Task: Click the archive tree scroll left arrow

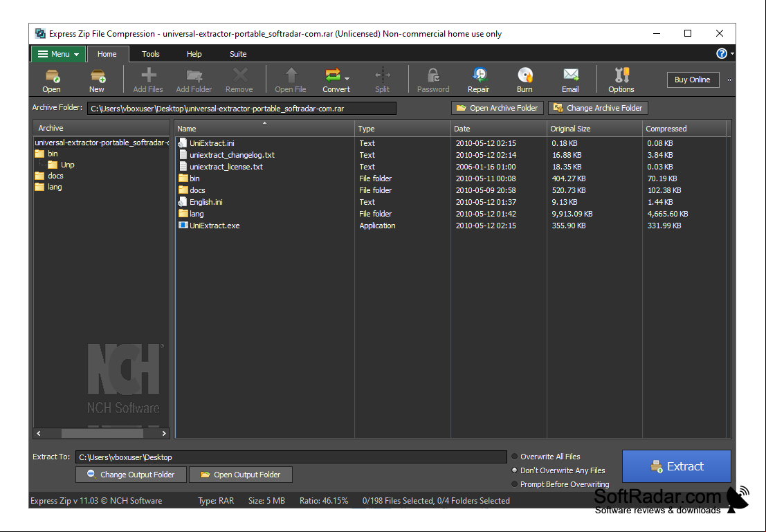Action: point(39,433)
